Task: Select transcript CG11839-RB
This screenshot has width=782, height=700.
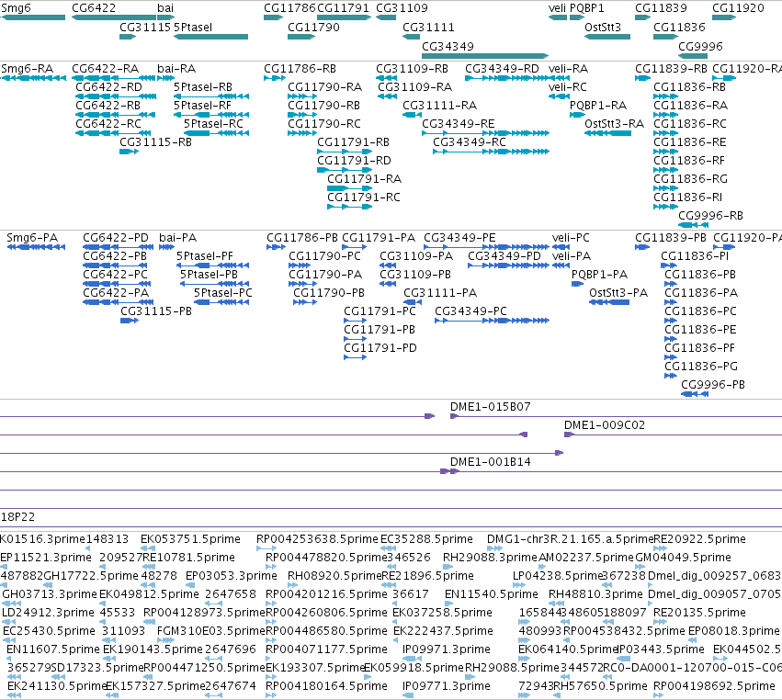Action: click(x=672, y=68)
